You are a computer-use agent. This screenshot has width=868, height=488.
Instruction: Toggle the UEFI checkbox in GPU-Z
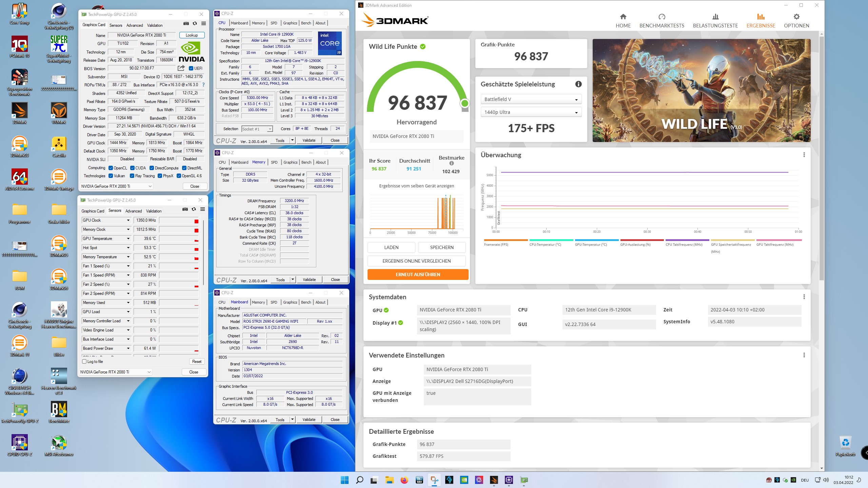click(191, 68)
